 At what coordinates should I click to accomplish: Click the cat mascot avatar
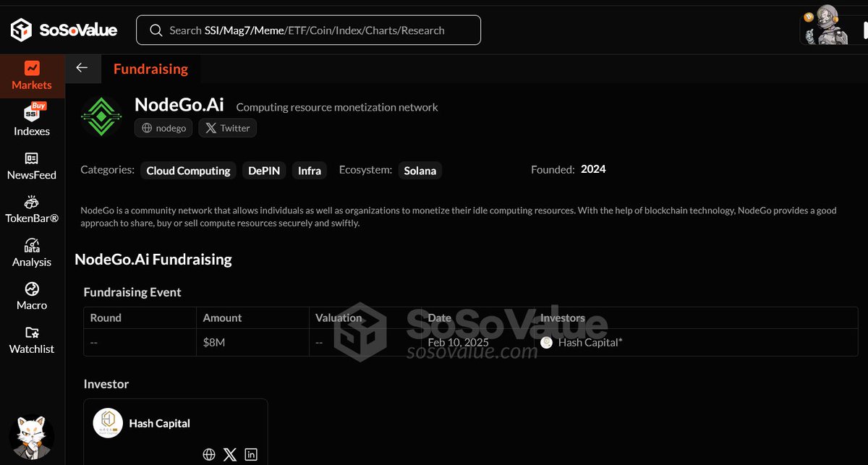coord(32,438)
